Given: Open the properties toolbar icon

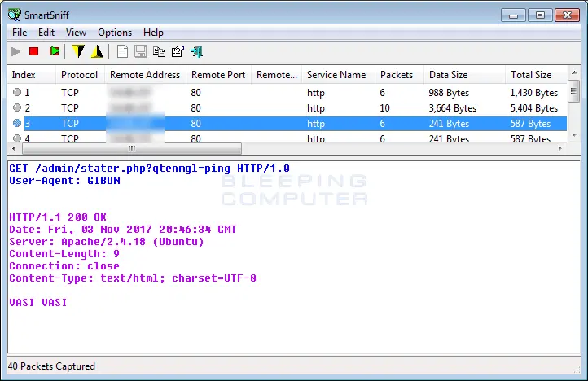Looking at the screenshot, I should (178, 51).
